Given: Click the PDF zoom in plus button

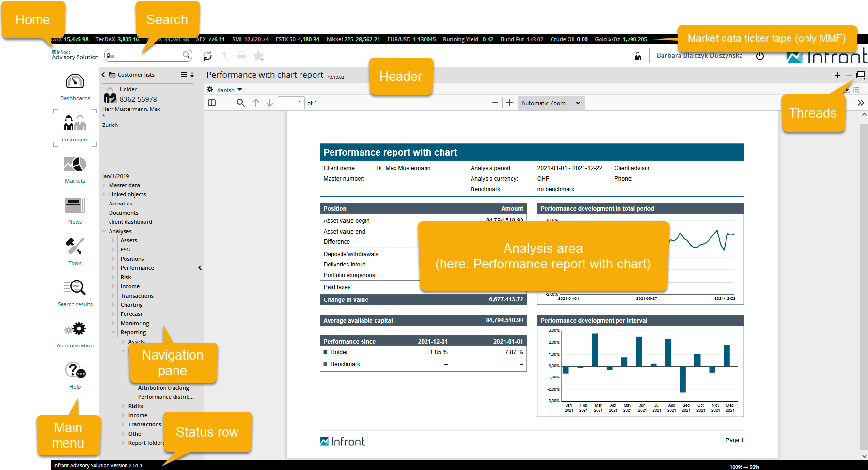Looking at the screenshot, I should point(509,103).
